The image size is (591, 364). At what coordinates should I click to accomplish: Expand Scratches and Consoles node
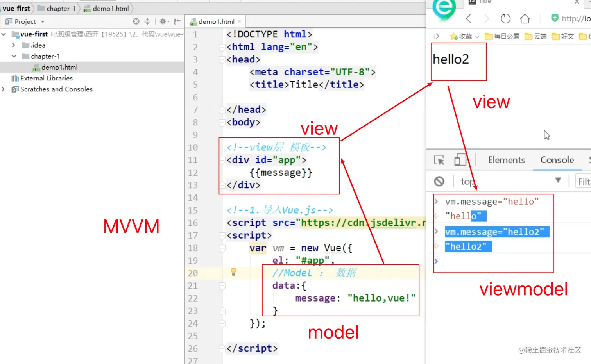(x=3, y=89)
